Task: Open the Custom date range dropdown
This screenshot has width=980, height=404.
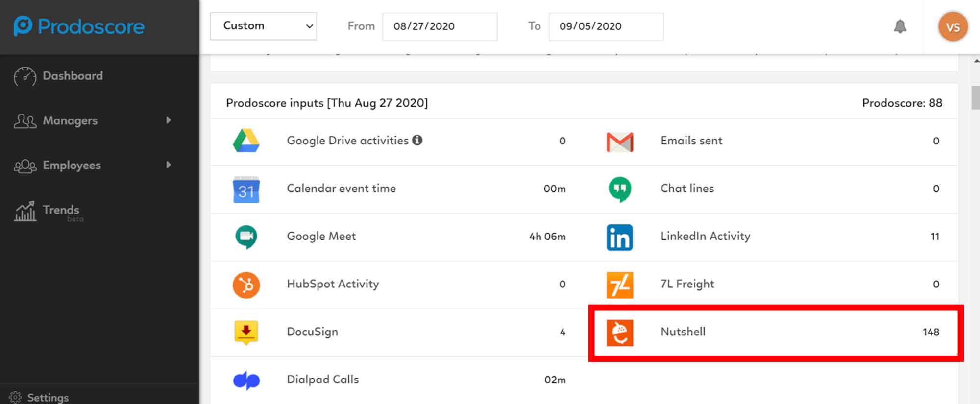Action: click(263, 26)
